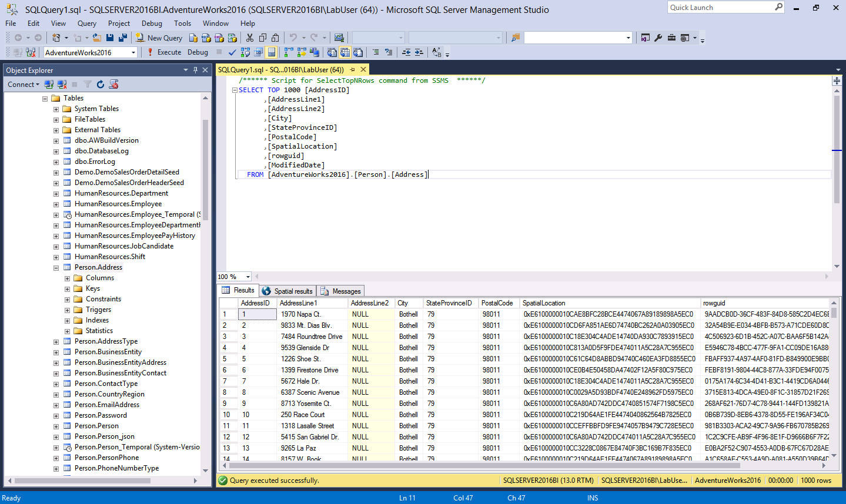This screenshot has width=846, height=504.
Task: Select the Person.AddressType table
Action: 106,341
